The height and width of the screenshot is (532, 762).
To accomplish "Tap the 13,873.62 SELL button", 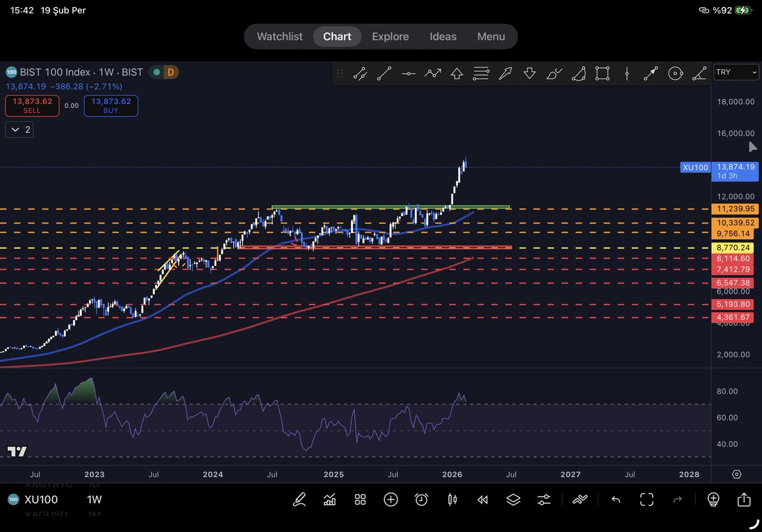I will click(x=32, y=105).
